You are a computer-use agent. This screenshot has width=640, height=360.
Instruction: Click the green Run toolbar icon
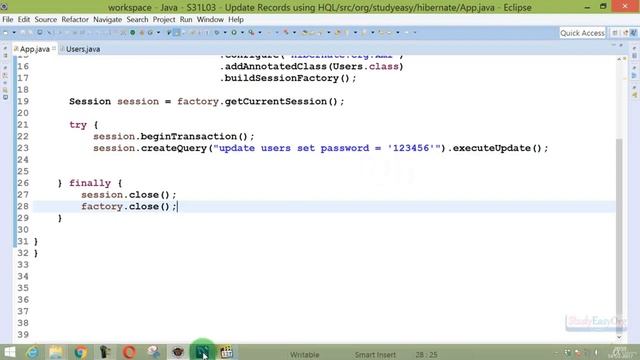[234, 33]
